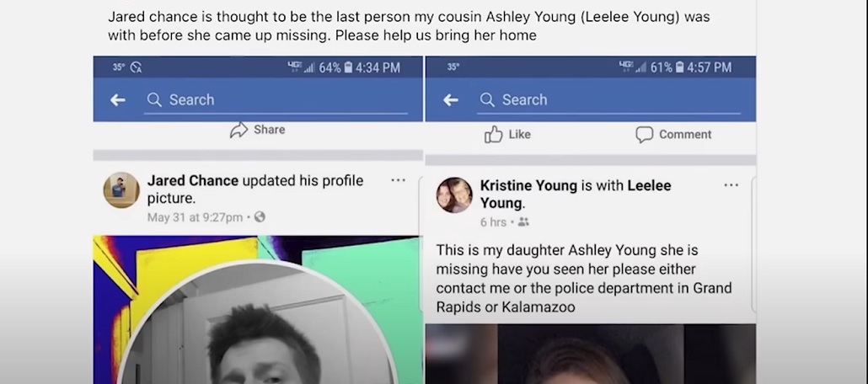This screenshot has height=384, width=868.
Task: Tap the back arrow in left phone screenshot
Action: (117, 100)
